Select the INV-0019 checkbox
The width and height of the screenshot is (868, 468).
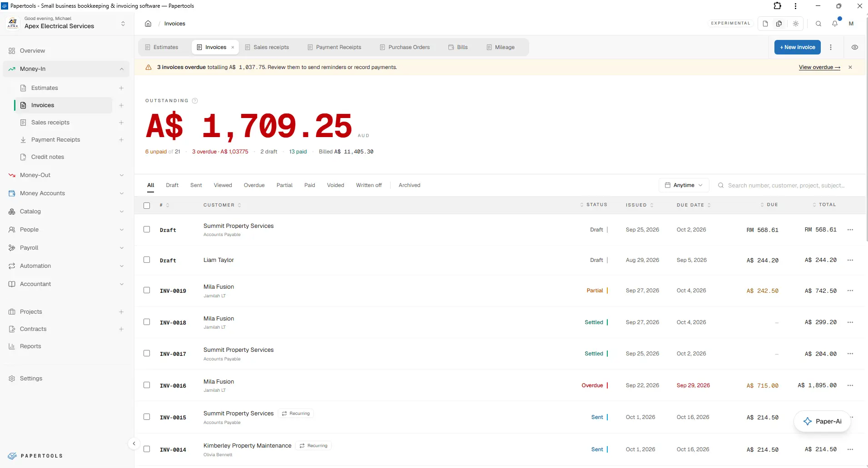coord(147,290)
